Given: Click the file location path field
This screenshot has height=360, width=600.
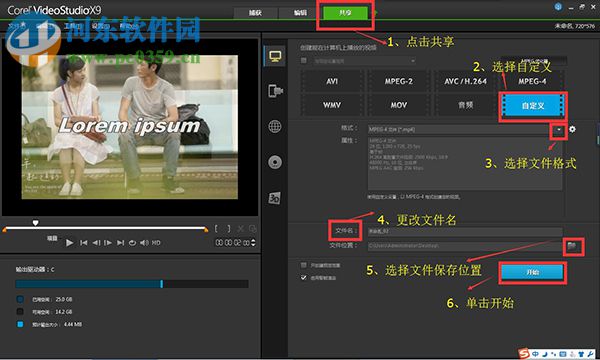Looking at the screenshot, I should 465,246.
